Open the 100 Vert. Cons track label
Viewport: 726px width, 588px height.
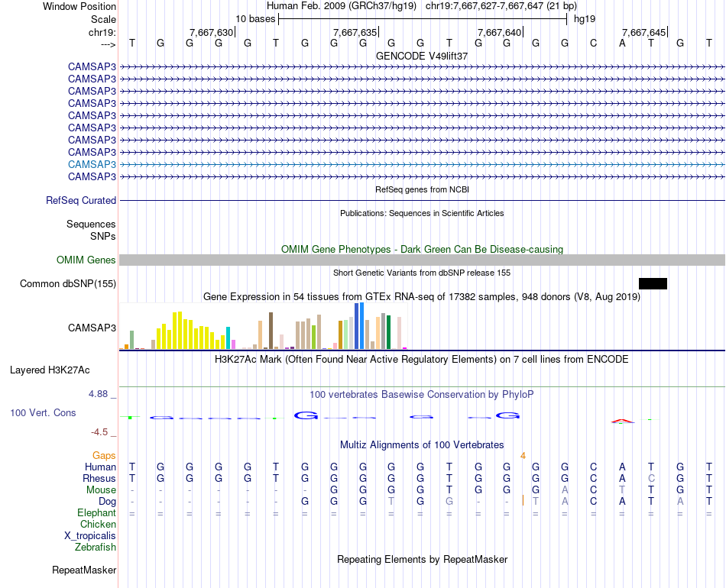click(43, 412)
